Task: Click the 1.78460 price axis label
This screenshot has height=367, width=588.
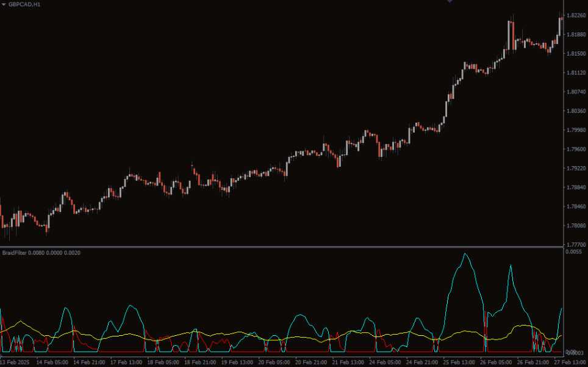Action: [x=575, y=206]
